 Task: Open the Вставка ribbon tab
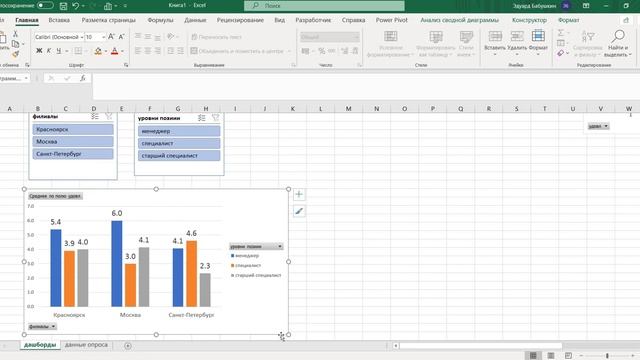coord(59,20)
